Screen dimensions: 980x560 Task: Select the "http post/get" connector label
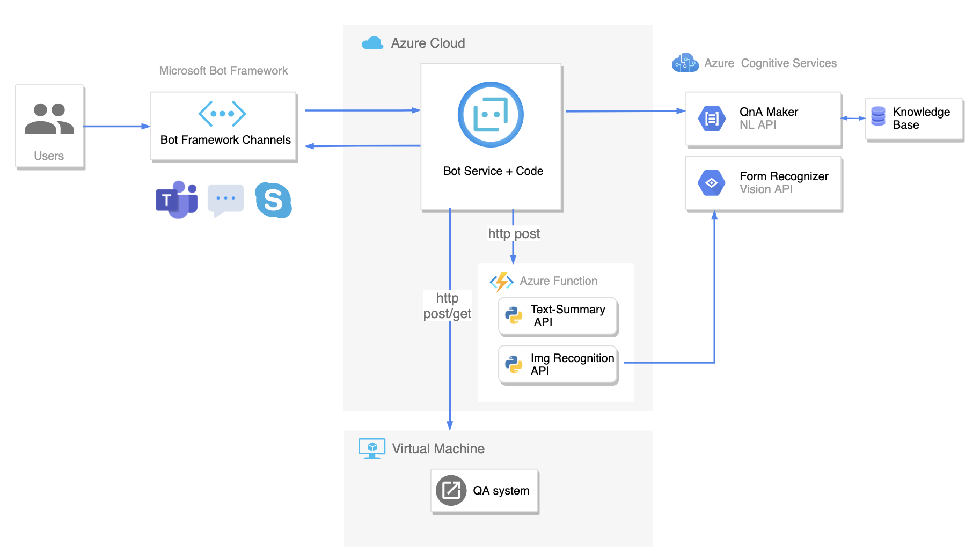[447, 306]
